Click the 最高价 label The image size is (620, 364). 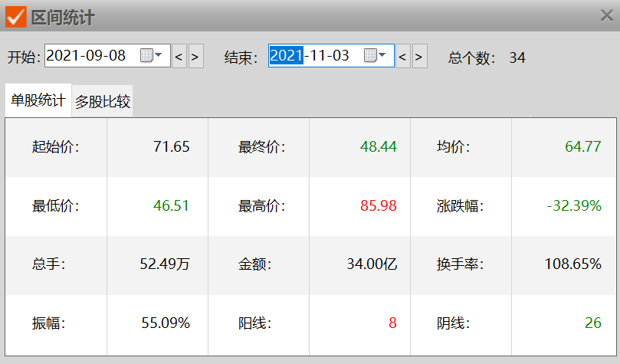point(261,205)
